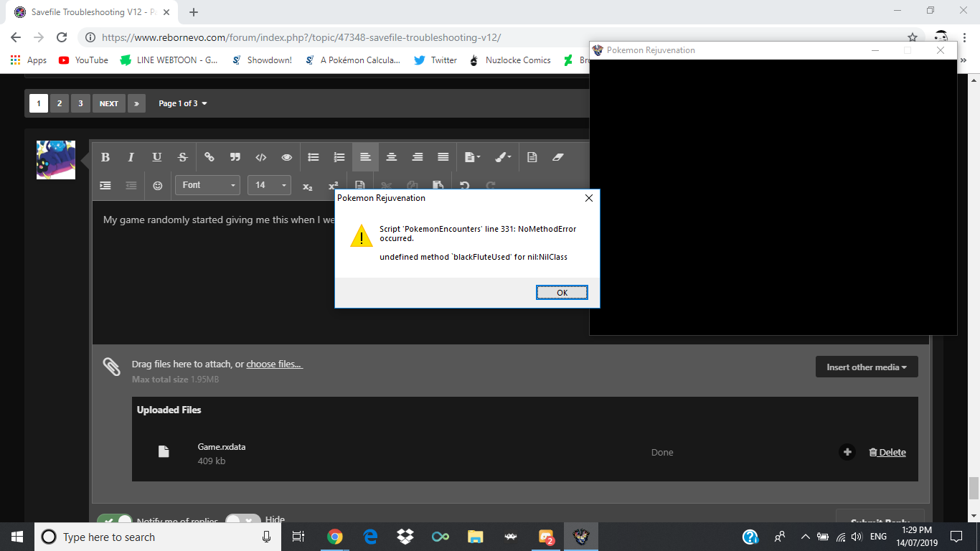Open the Showdown! bookmark
The image size is (980, 551).
pos(263,60)
